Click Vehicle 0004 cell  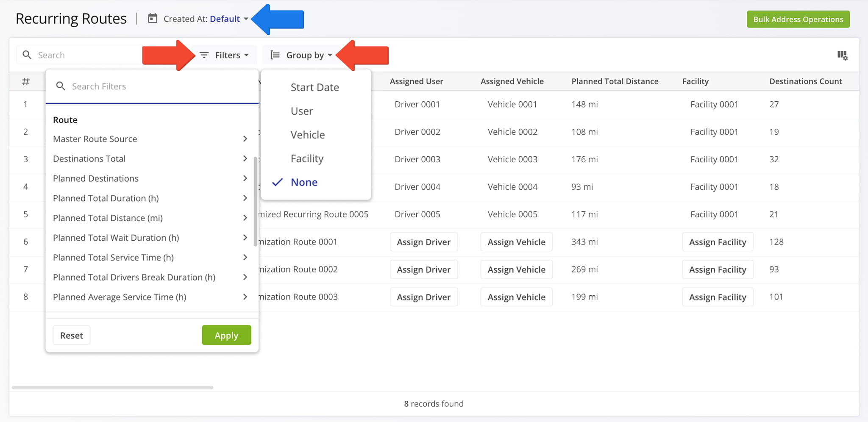pos(512,187)
